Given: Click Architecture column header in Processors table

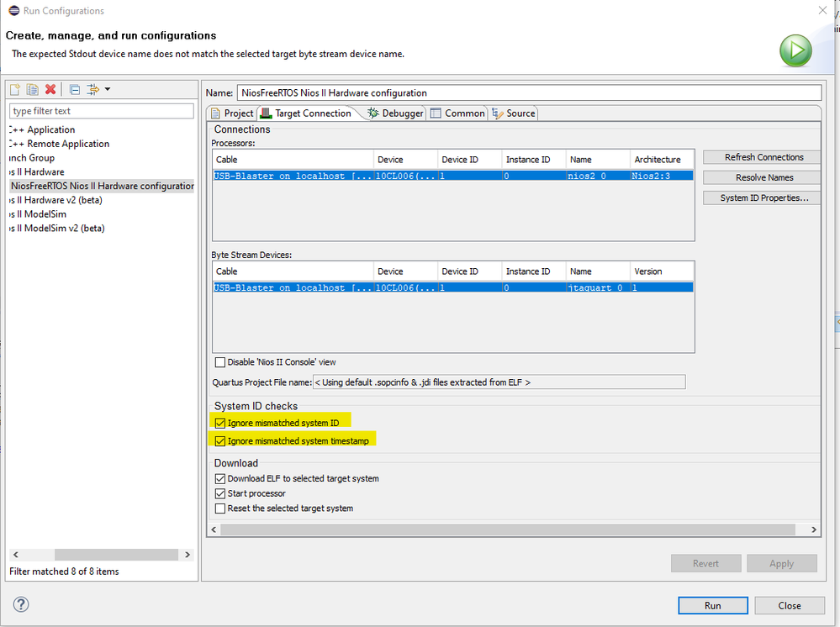Looking at the screenshot, I should (x=662, y=160).
